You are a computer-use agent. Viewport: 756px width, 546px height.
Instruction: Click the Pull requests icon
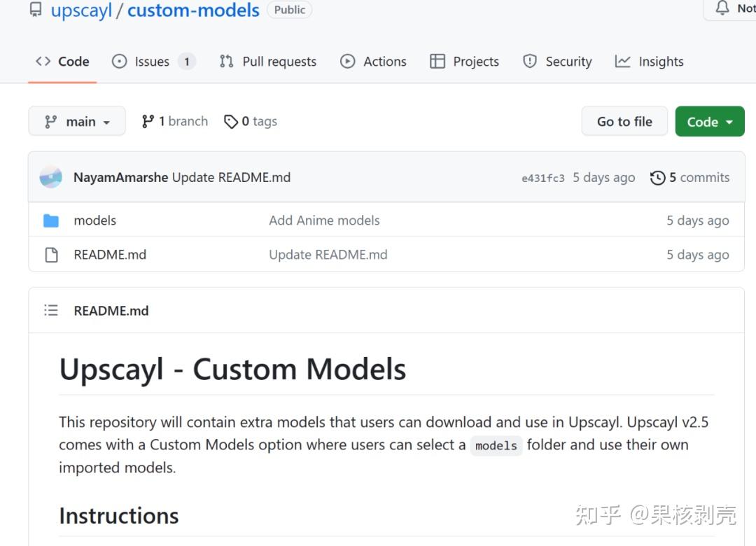[x=225, y=62]
